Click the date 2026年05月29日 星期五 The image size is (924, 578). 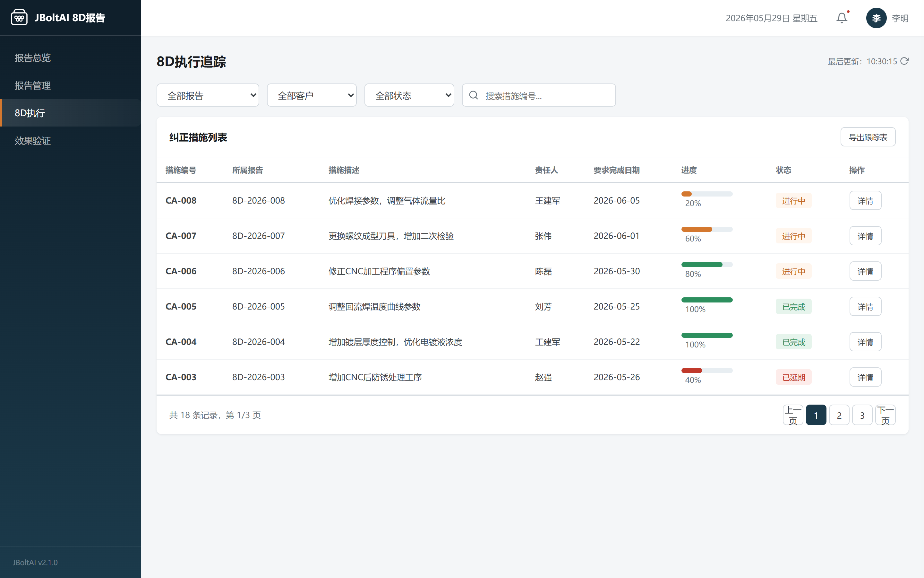771,18
